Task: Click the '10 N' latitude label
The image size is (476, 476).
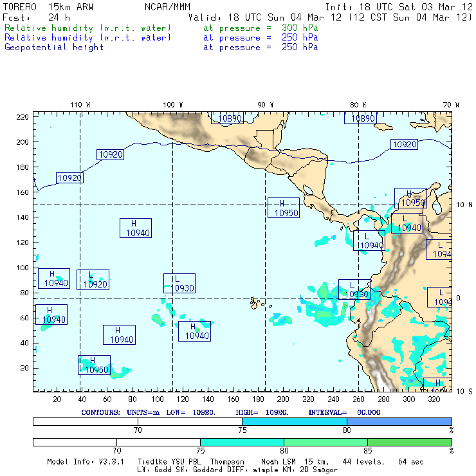Action: coord(464,205)
